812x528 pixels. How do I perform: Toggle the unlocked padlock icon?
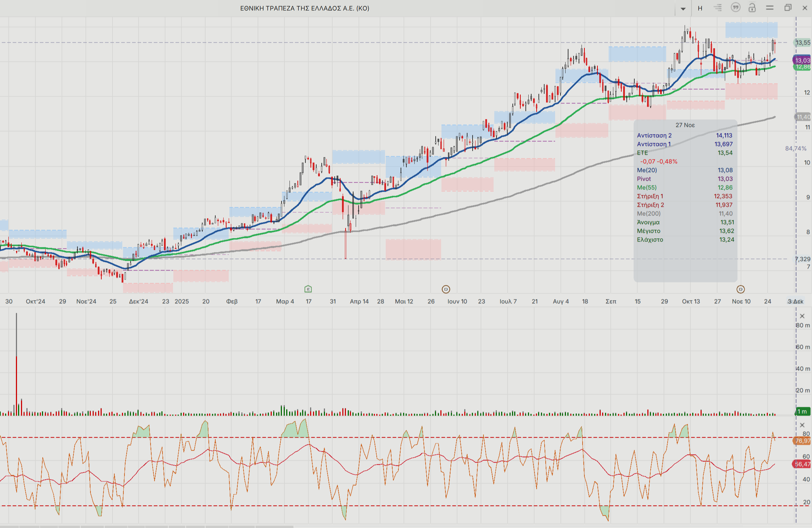click(x=752, y=8)
